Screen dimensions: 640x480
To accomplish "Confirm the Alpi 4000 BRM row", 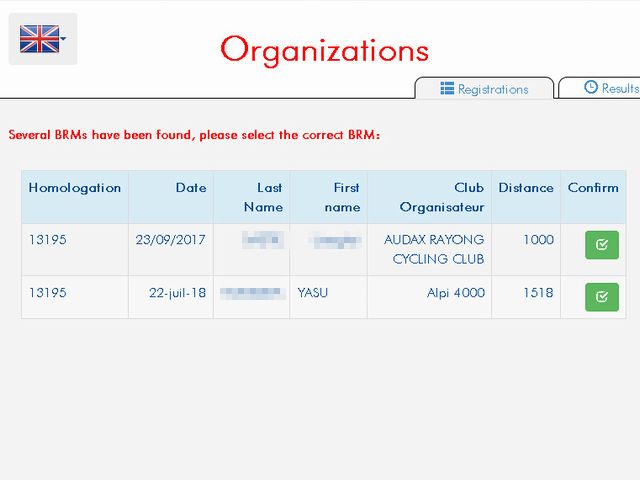I will (x=601, y=297).
